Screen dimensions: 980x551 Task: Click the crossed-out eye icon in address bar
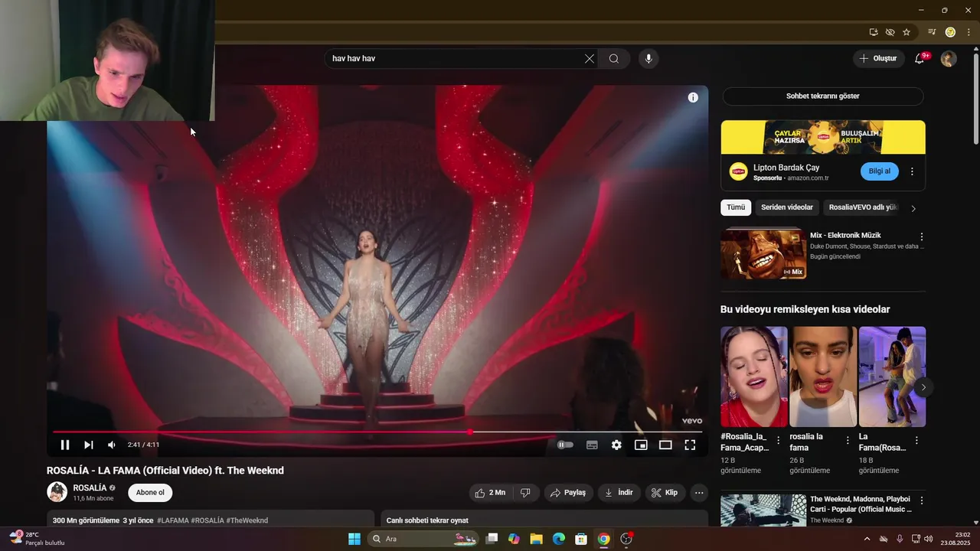890,32
